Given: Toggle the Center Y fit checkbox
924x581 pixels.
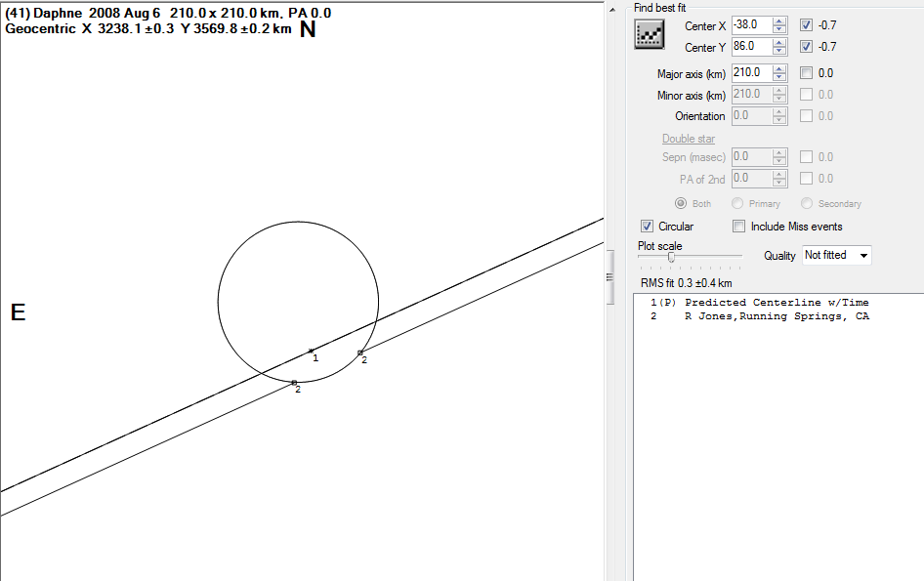Looking at the screenshot, I should 806,47.
